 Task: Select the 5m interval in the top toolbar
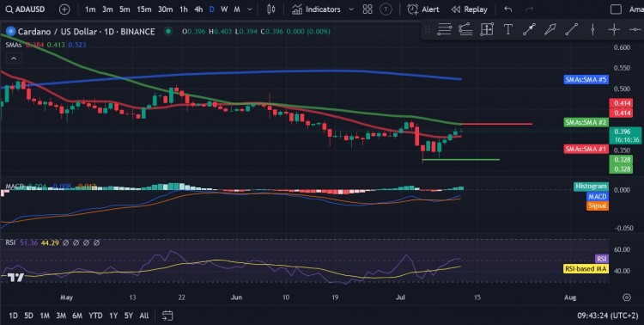(125, 9)
